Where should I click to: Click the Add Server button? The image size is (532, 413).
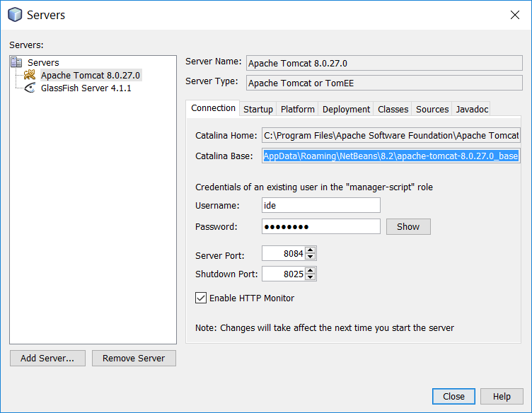click(47, 358)
